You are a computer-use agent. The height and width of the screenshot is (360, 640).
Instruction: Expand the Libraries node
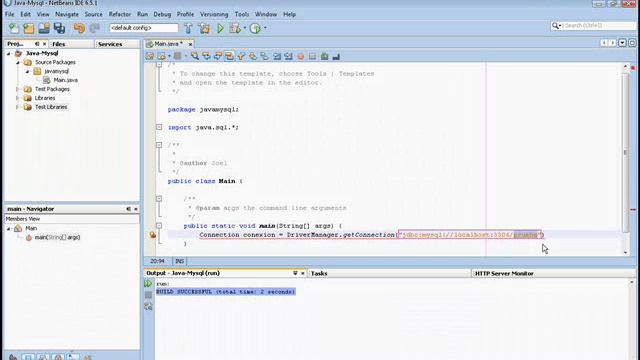(18, 98)
